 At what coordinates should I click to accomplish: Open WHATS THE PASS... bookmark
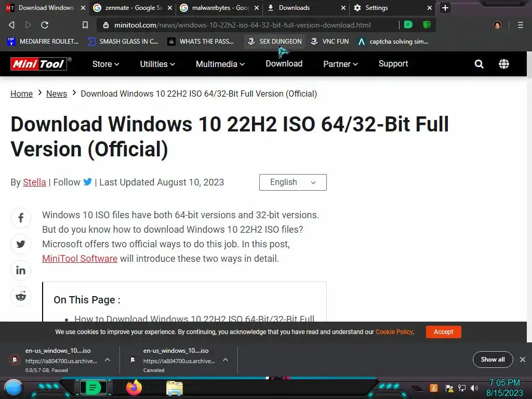201,42
